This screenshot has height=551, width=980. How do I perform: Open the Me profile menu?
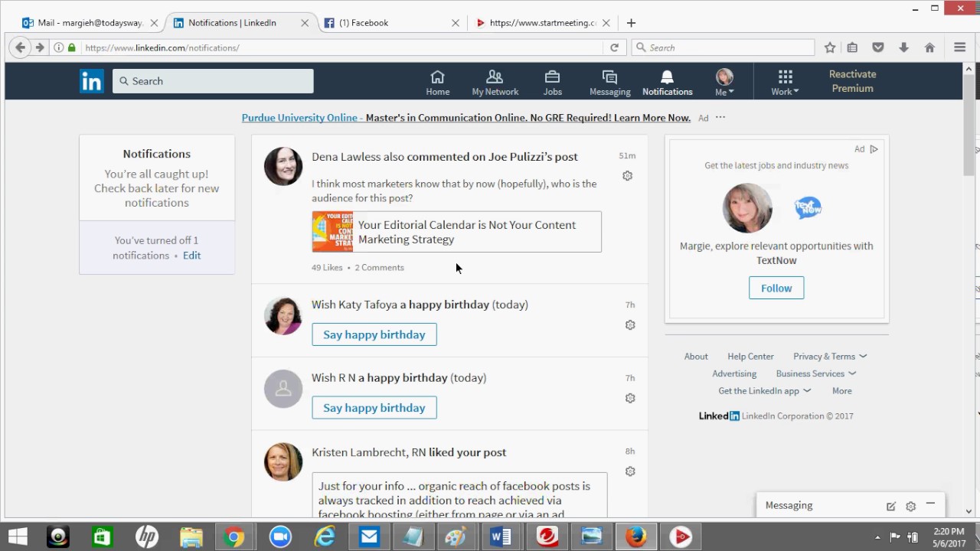[x=724, y=83]
